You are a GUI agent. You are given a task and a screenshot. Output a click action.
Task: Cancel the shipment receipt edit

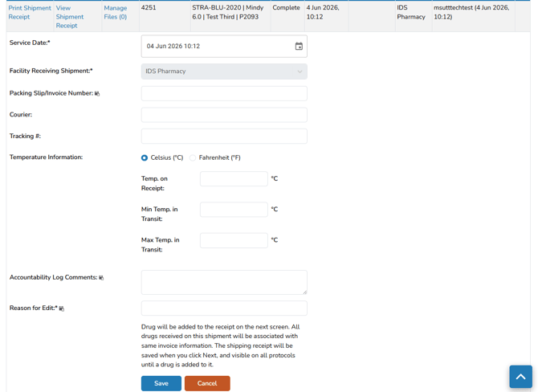click(207, 383)
